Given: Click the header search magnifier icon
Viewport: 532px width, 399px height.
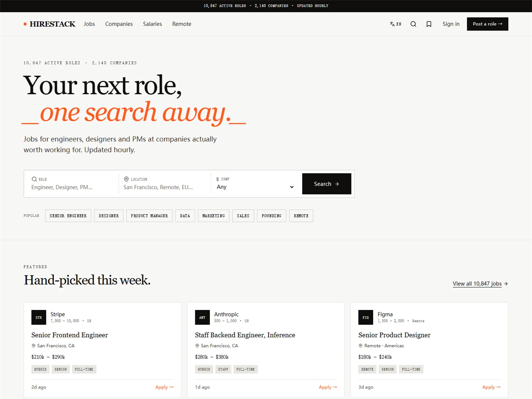Looking at the screenshot, I should click(413, 24).
